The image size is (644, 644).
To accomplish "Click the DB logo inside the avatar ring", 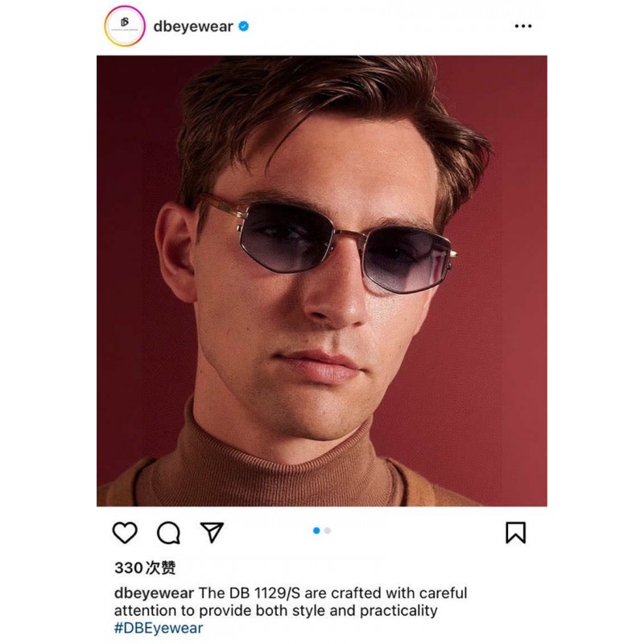I will [125, 23].
